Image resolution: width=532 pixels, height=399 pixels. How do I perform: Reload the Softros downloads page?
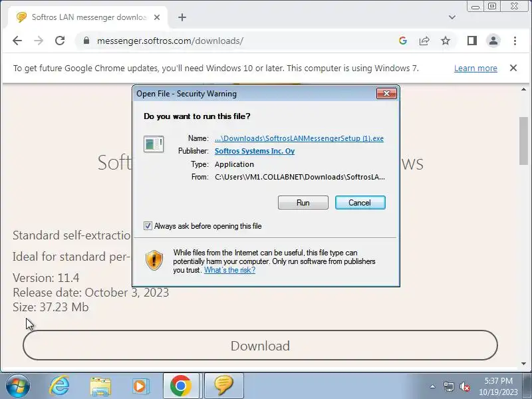(x=60, y=41)
